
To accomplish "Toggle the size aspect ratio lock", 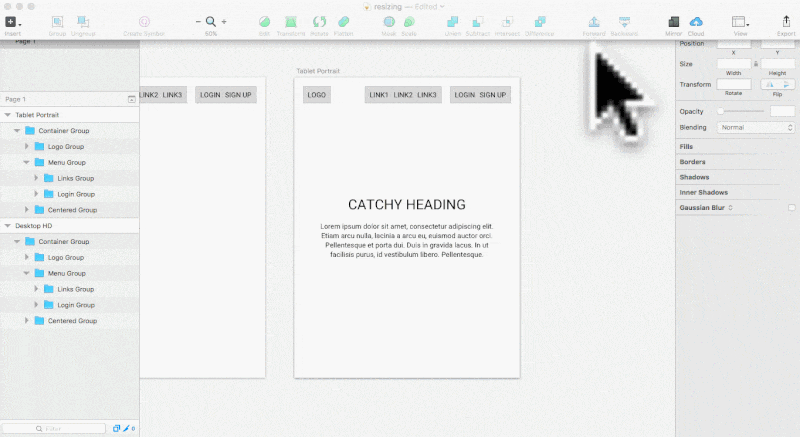I will pyautogui.click(x=756, y=64).
